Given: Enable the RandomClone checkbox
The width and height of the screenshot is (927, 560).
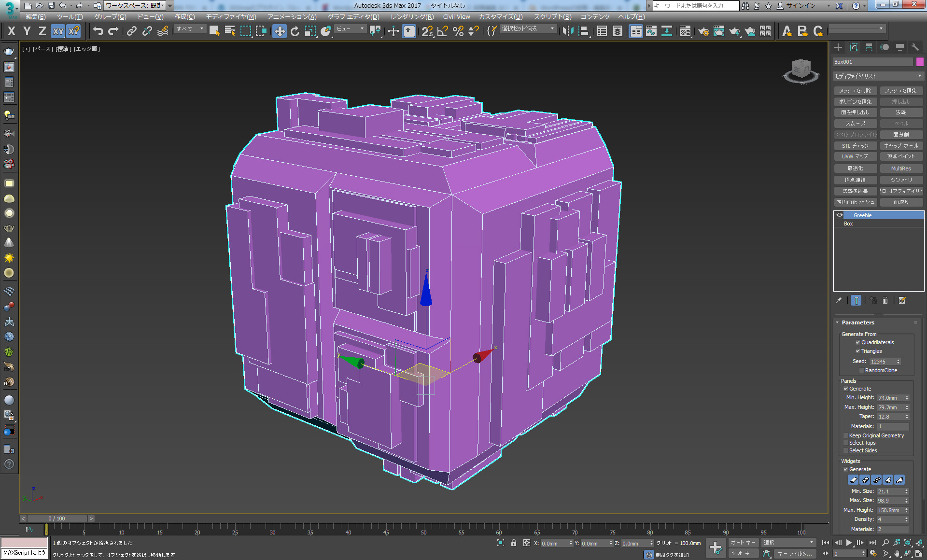Looking at the screenshot, I should pos(862,370).
